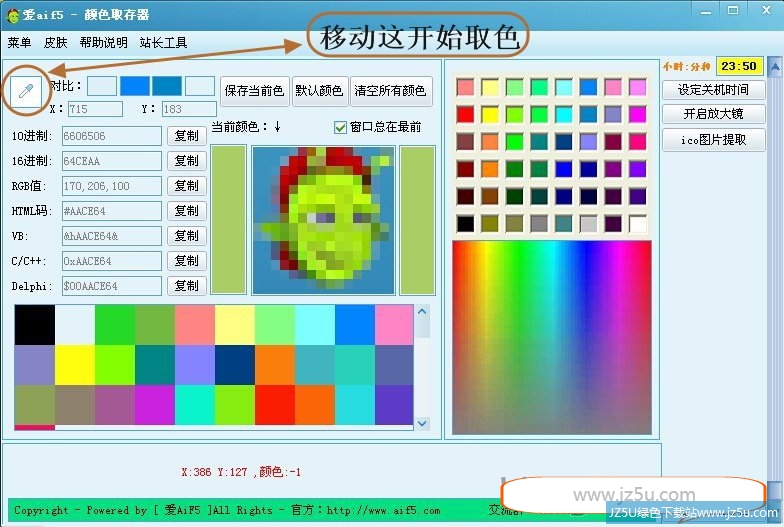Click the X coordinate field
The image size is (784, 527).
tap(95, 109)
